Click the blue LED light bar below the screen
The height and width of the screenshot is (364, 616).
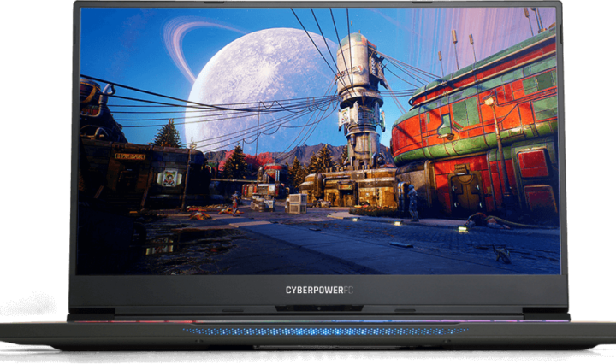coord(325,331)
